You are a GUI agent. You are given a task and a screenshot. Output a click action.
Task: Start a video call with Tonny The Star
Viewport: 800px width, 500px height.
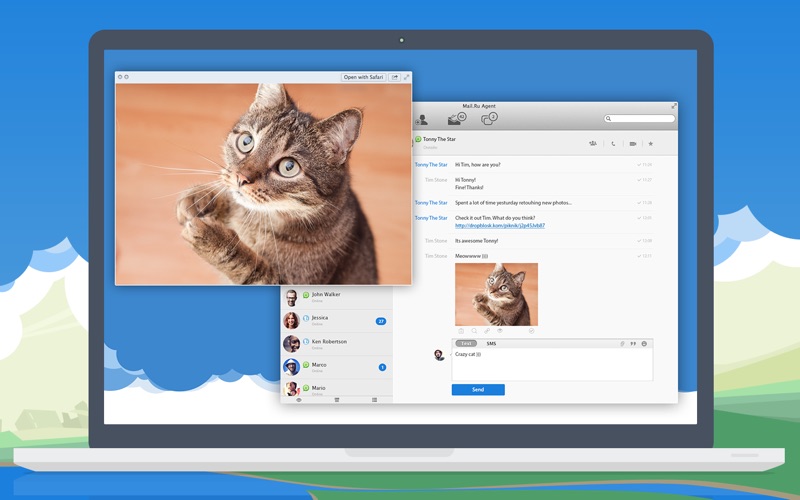[633, 144]
